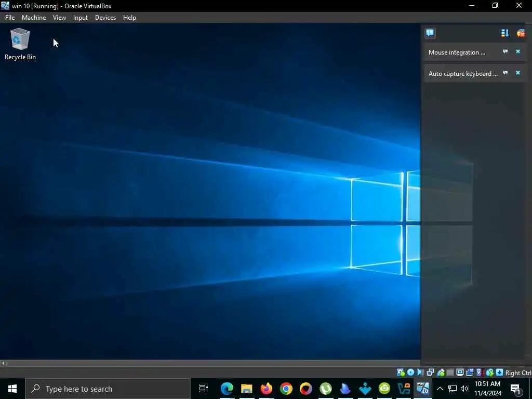532x399 pixels.
Task: Click the dismiss all notifications icon
Action: click(x=521, y=33)
